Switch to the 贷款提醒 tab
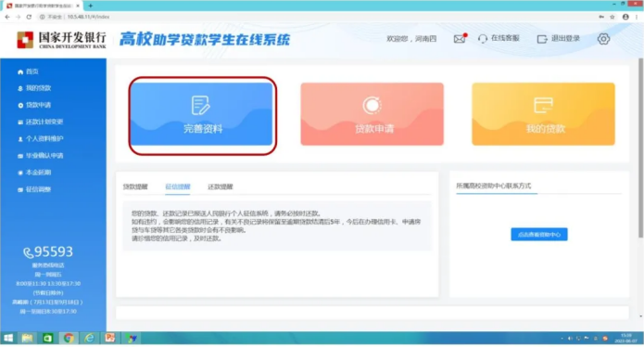This screenshot has width=644, height=347. 135,186
